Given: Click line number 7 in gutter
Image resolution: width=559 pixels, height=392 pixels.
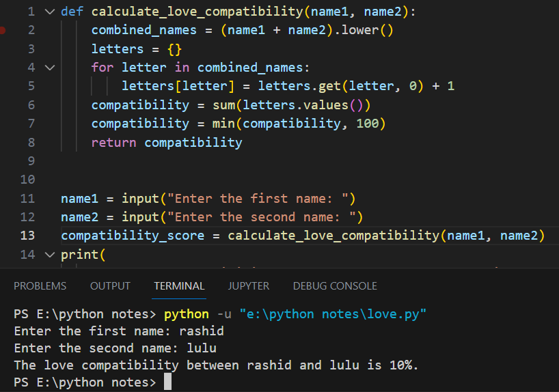Looking at the screenshot, I should tap(31, 124).
